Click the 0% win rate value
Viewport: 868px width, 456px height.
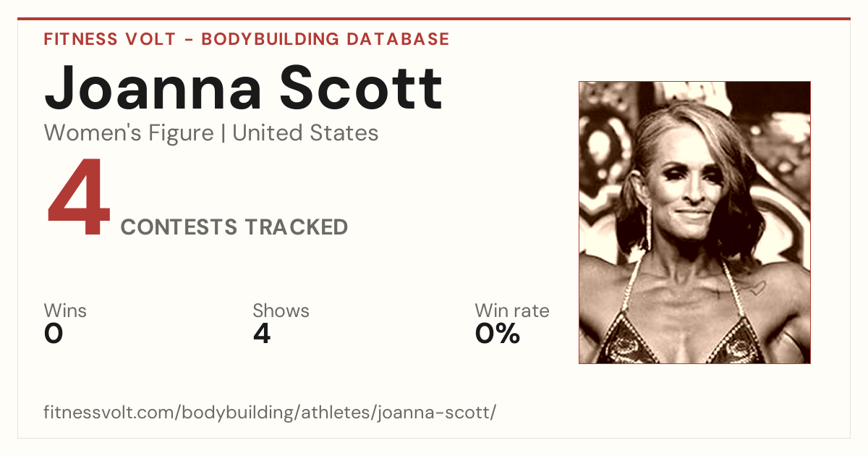coord(498,334)
